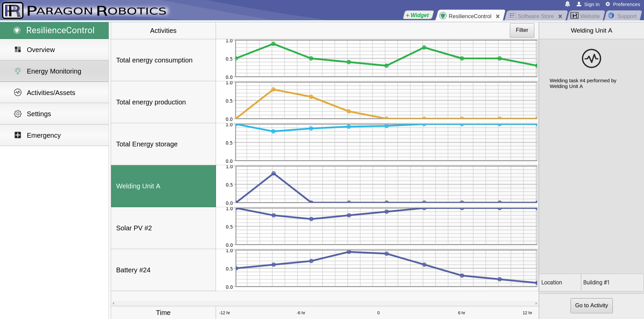Click the Sign in user icon
The width and height of the screenshot is (644, 319).
(579, 4)
